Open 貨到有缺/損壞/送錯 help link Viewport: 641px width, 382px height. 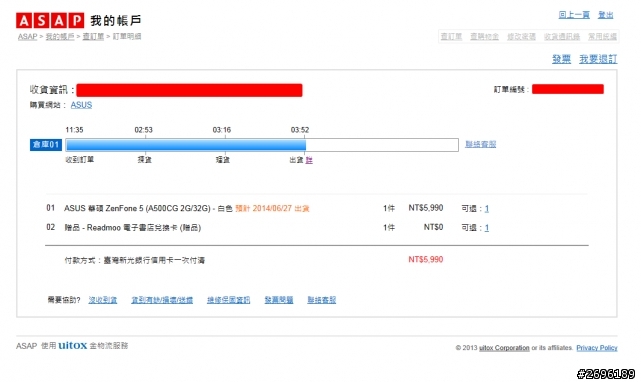pos(162,300)
